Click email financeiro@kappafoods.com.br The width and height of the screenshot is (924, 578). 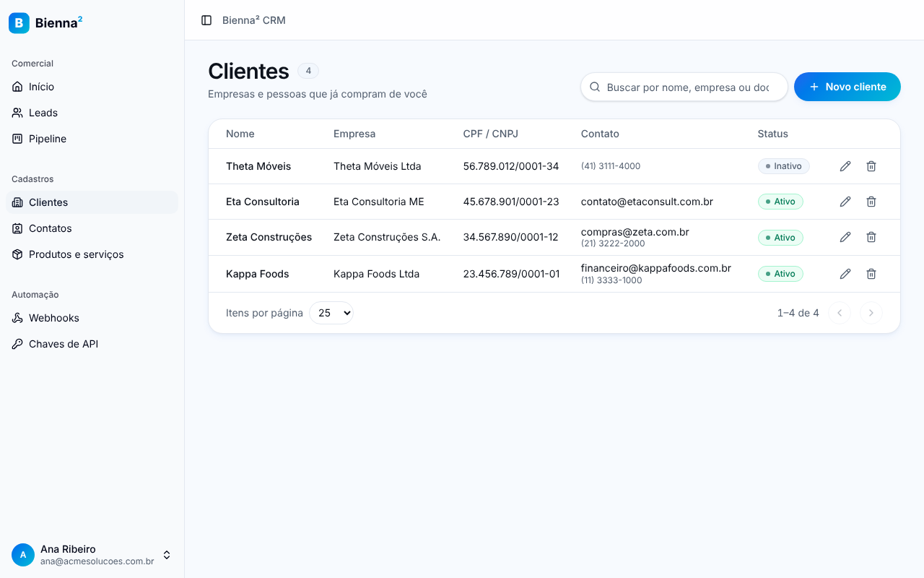pos(656,268)
